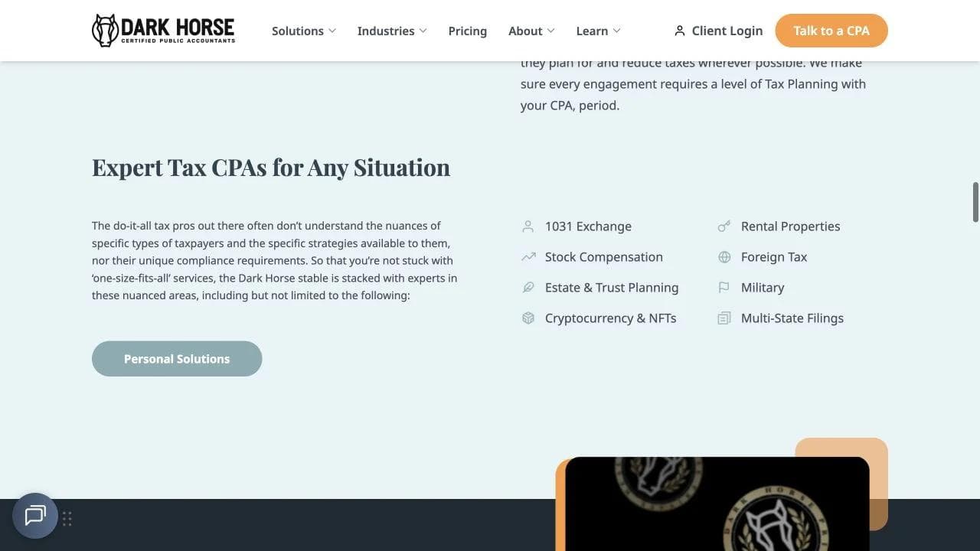Select the Stock Compensation text
This screenshot has height=551, width=980.
(604, 257)
